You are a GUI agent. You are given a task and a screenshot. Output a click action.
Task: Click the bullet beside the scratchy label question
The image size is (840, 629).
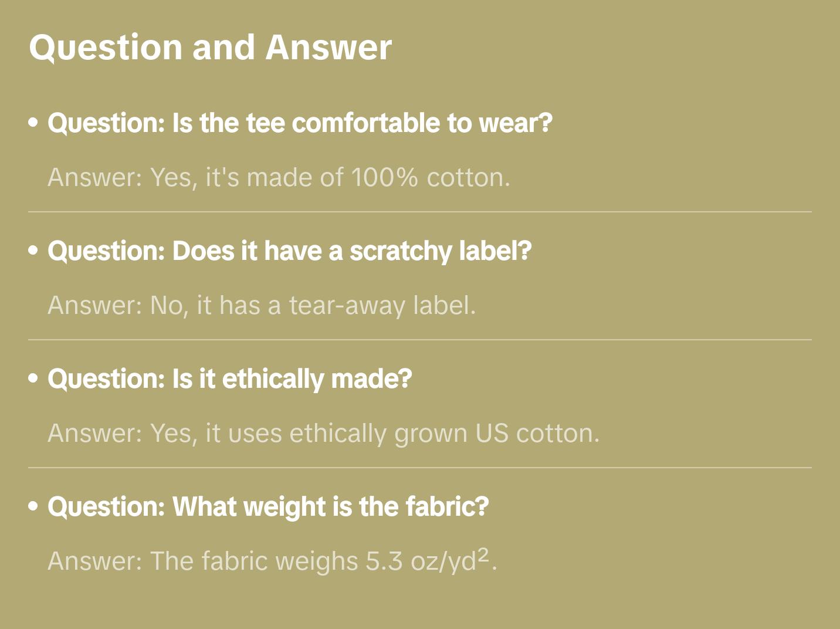(x=33, y=251)
